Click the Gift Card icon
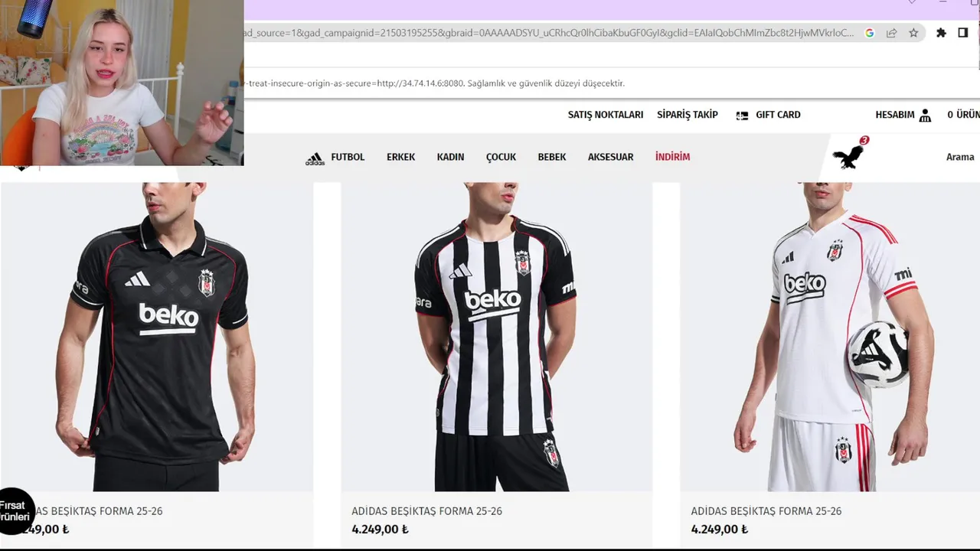Screen dimensions: 980x551 (742, 116)
